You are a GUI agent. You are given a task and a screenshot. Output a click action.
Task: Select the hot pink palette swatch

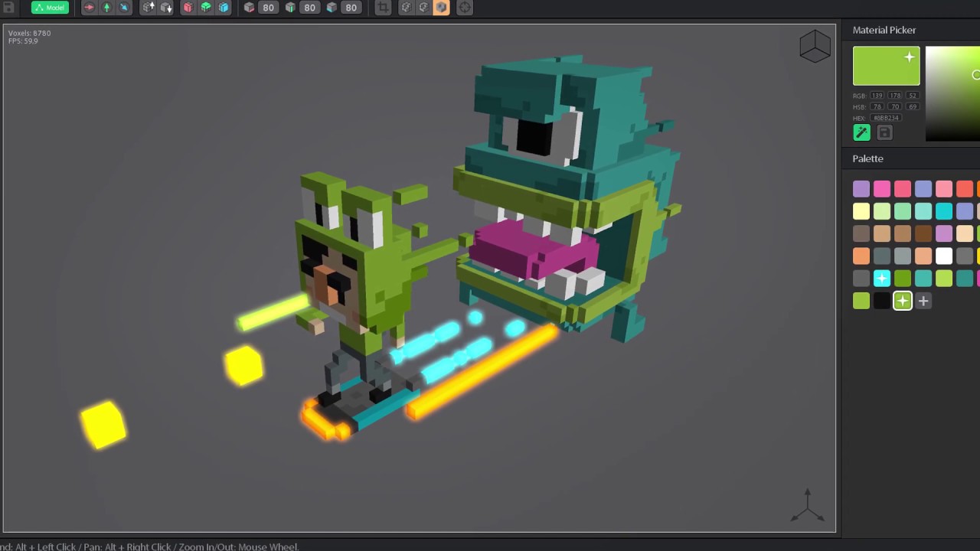pyautogui.click(x=882, y=189)
